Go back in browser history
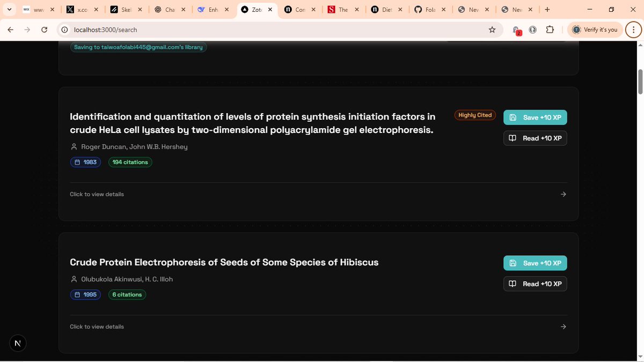The width and height of the screenshot is (644, 362). pos(11,29)
